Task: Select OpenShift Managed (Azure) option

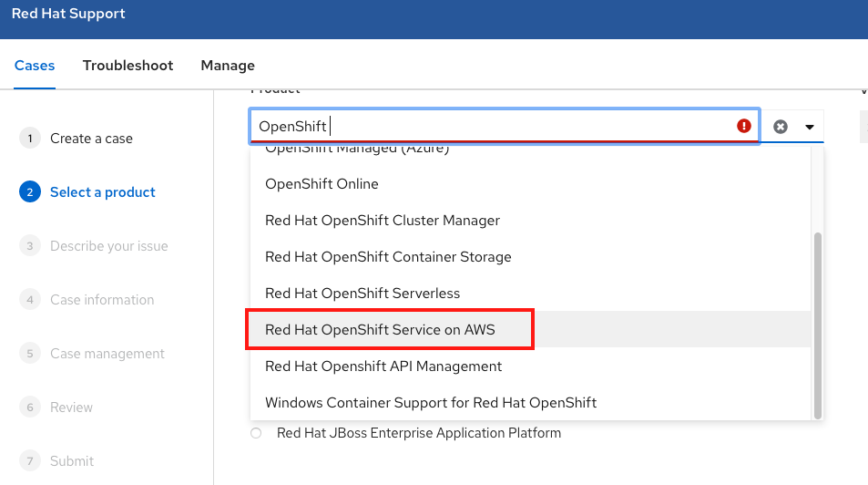Action: 357,150
